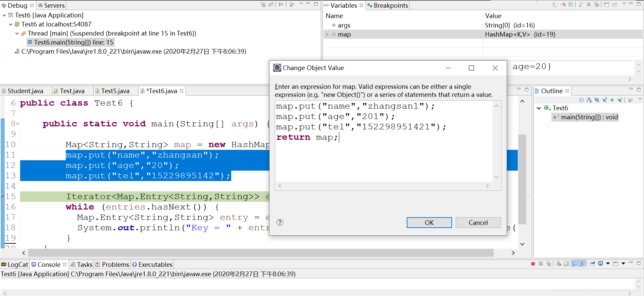The height and width of the screenshot is (296, 644).
Task: Toggle Hide Non-Public Members in Outline
Action: tap(612, 100)
